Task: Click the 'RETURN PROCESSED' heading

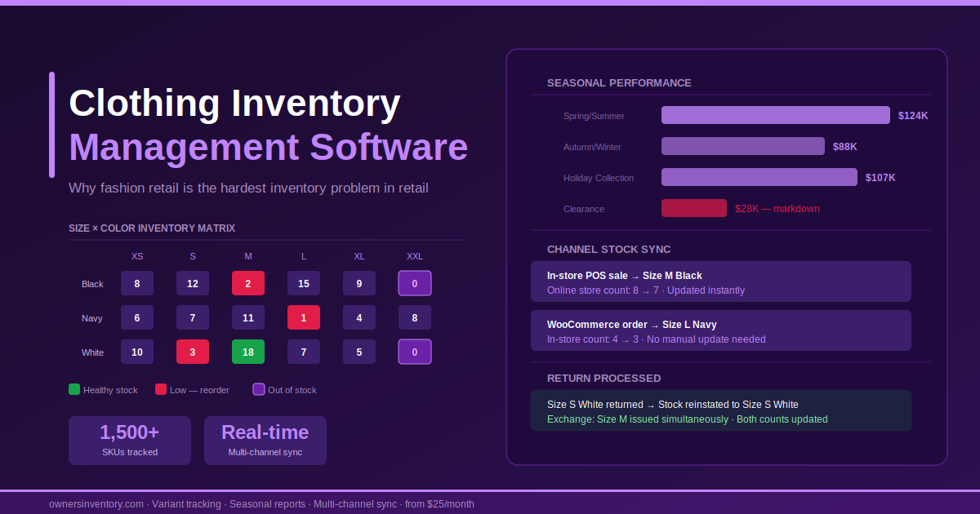Action: pyautogui.click(x=604, y=379)
